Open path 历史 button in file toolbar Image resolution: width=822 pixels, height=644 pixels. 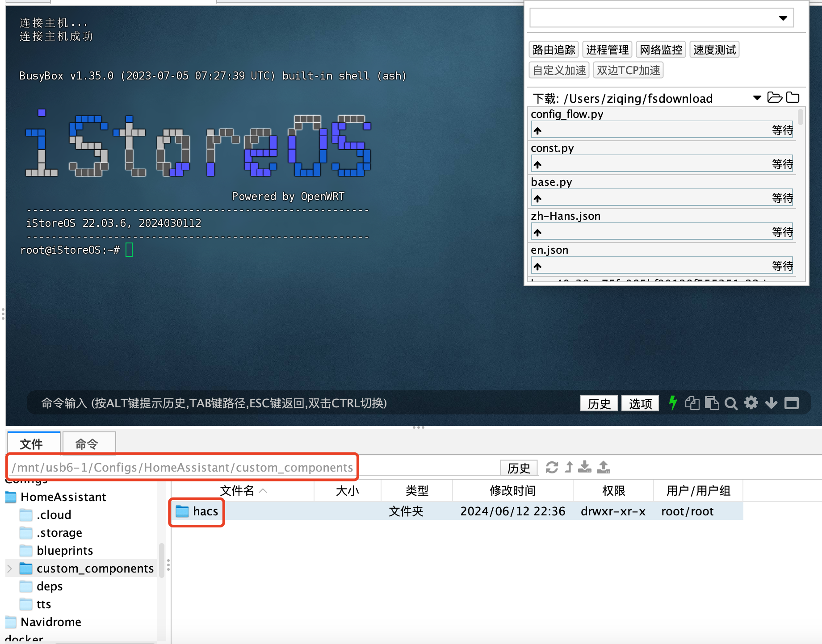519,468
